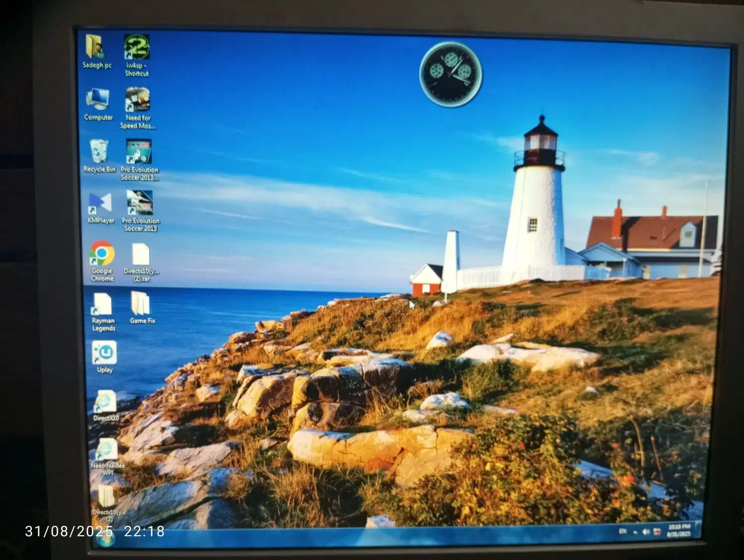The height and width of the screenshot is (560, 744).
Task: Select Pro Evolution Soccer 2013 shortcut below the truncated one
Action: [140, 211]
